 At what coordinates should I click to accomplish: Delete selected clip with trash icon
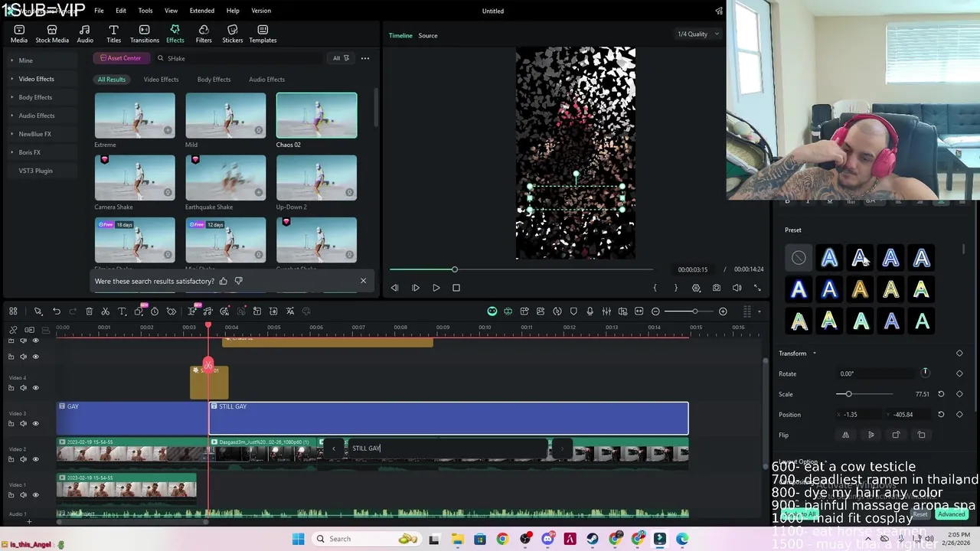click(89, 311)
